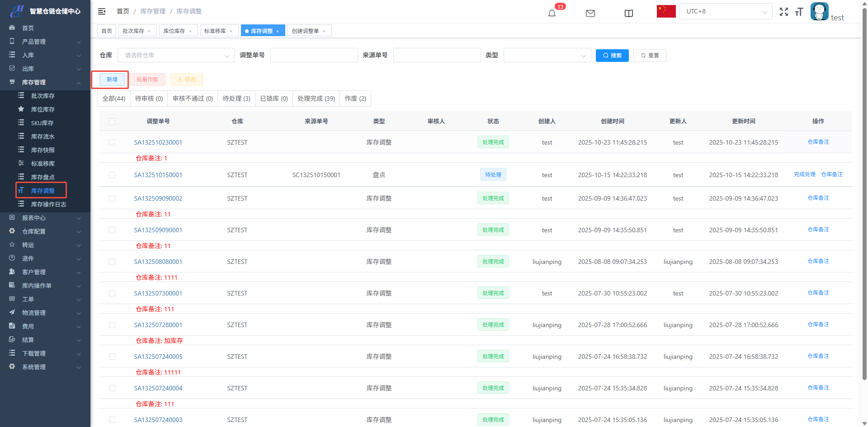Close the 批次库存 tab
This screenshot has height=427, width=868.
coord(149,31)
